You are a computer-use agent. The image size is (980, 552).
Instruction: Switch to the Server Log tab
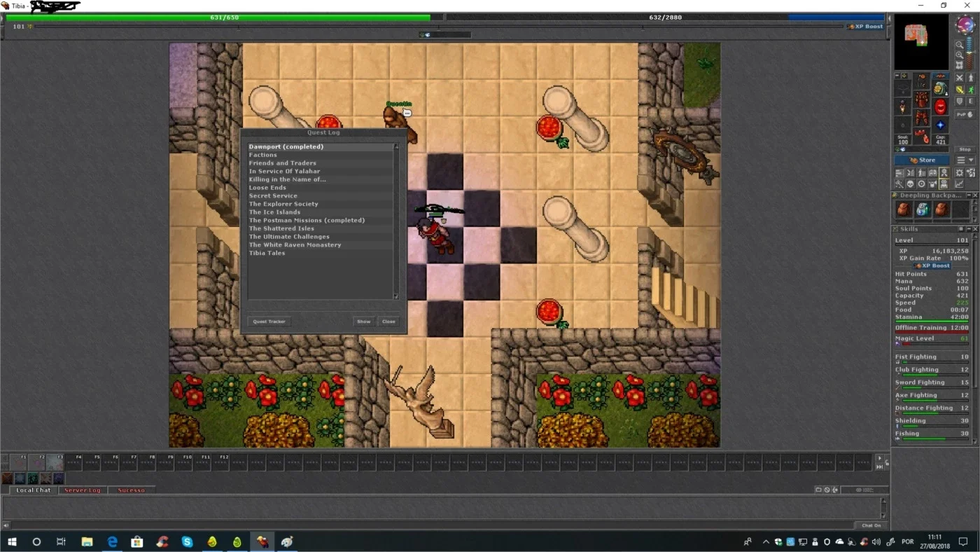83,490
